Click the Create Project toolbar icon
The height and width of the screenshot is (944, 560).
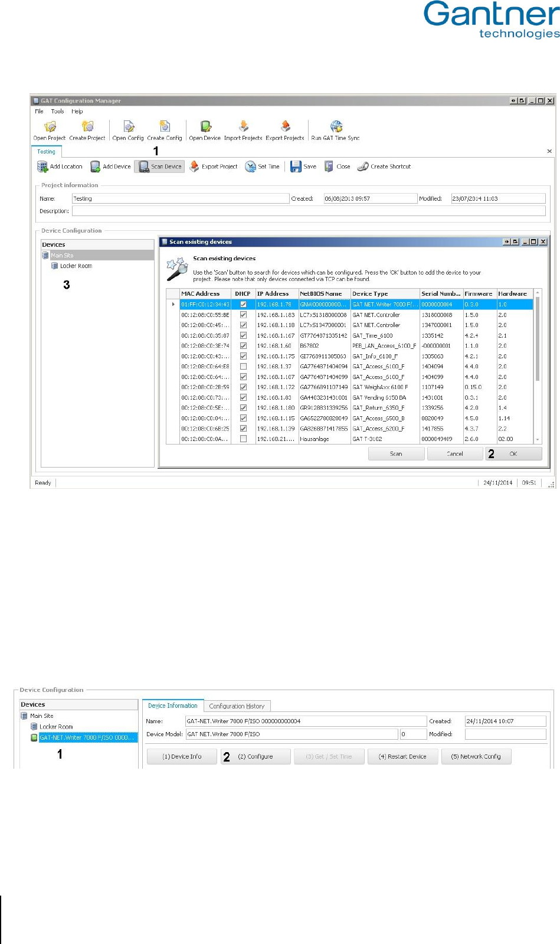point(87,126)
